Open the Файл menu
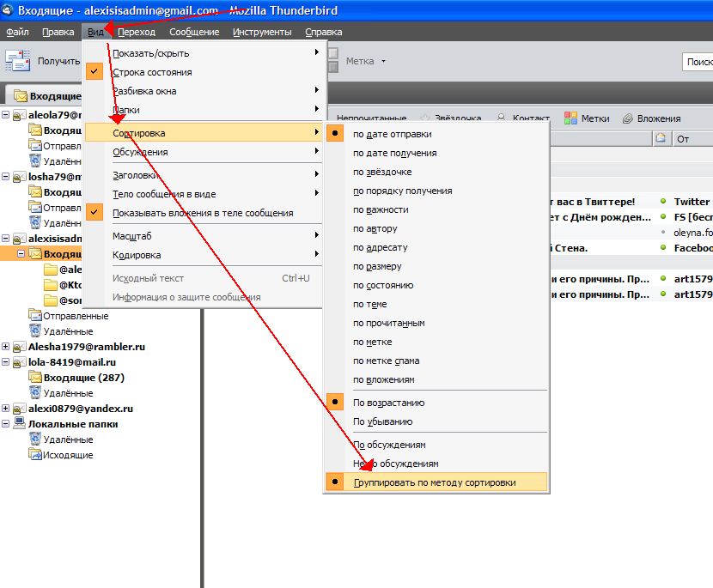 [18, 32]
